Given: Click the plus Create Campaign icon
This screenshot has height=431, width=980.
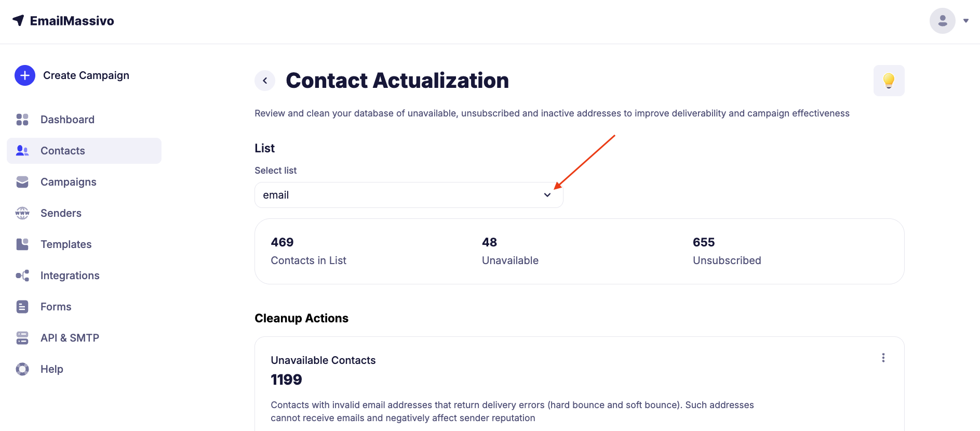Looking at the screenshot, I should point(25,75).
